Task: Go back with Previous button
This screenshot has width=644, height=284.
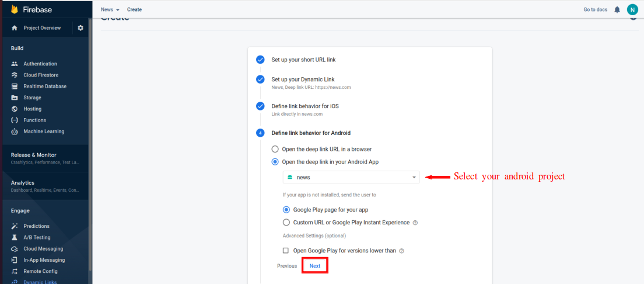Action: click(287, 266)
